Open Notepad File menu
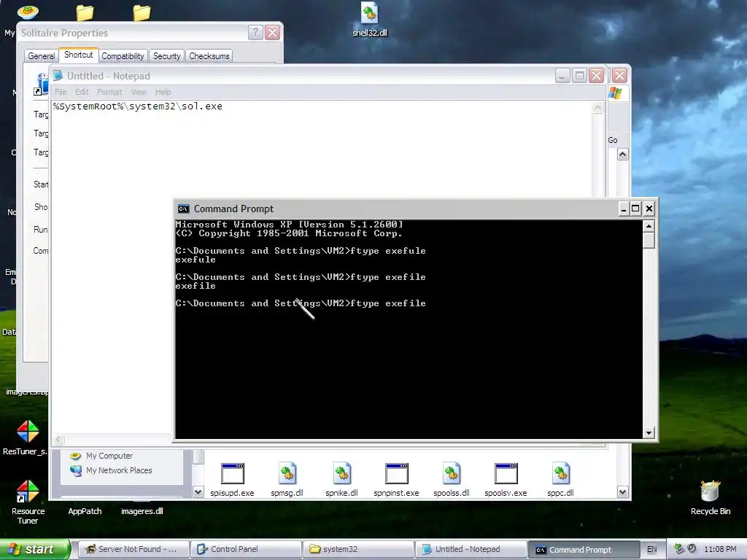Image resolution: width=747 pixels, height=560 pixels. 61,92
